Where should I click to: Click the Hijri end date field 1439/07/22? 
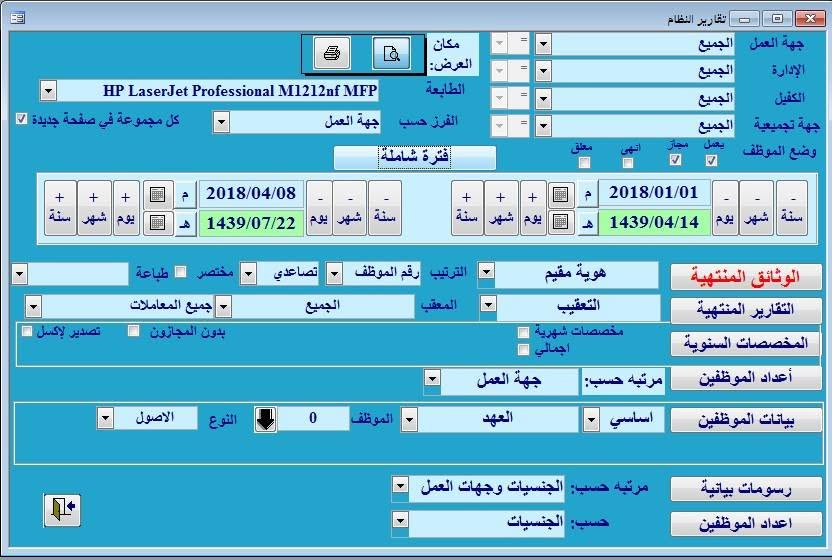[x=252, y=223]
